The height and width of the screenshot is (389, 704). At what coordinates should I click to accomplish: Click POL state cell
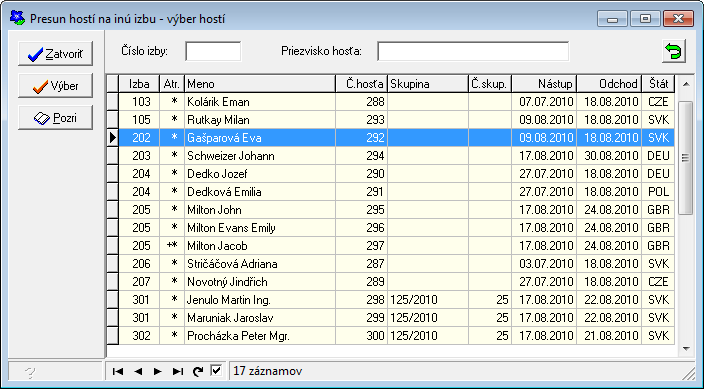[658, 192]
